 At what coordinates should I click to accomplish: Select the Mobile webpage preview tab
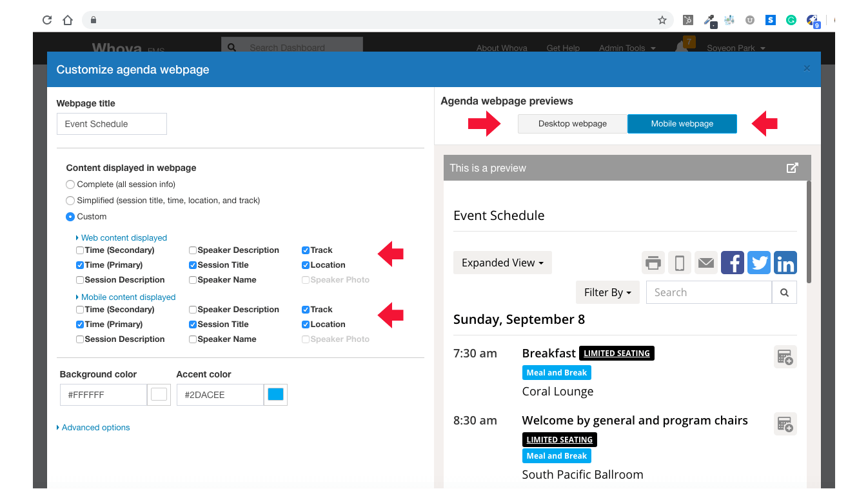pyautogui.click(x=682, y=124)
